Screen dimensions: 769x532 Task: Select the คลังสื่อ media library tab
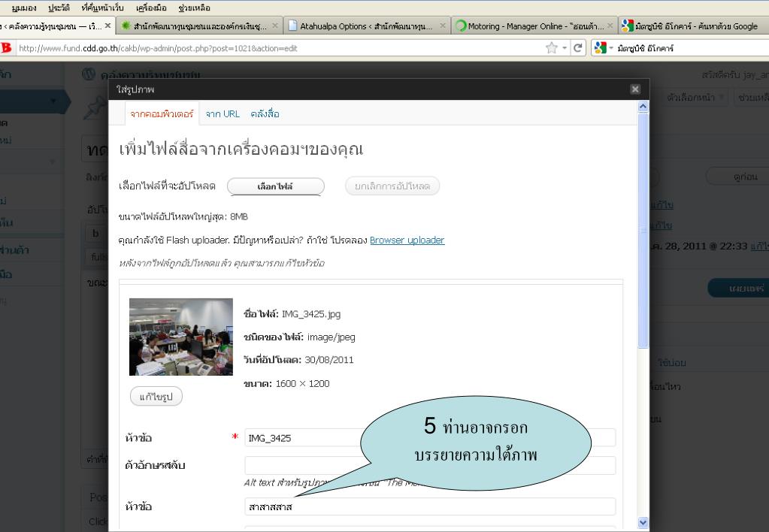click(x=265, y=113)
